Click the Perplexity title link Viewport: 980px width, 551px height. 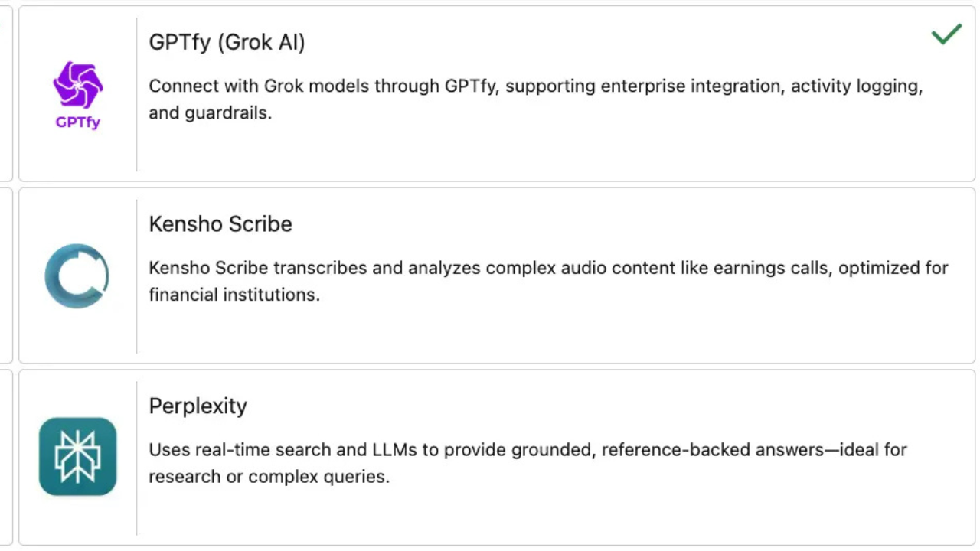click(198, 406)
